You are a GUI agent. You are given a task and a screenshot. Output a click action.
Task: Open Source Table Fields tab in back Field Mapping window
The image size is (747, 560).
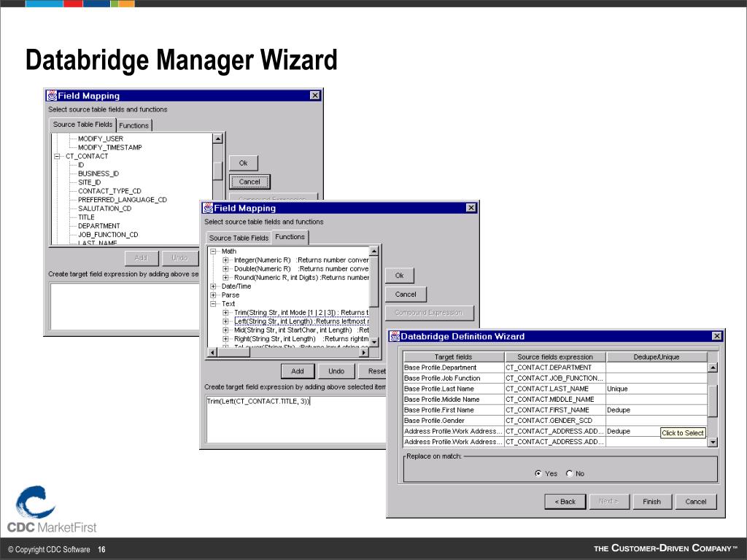point(83,124)
